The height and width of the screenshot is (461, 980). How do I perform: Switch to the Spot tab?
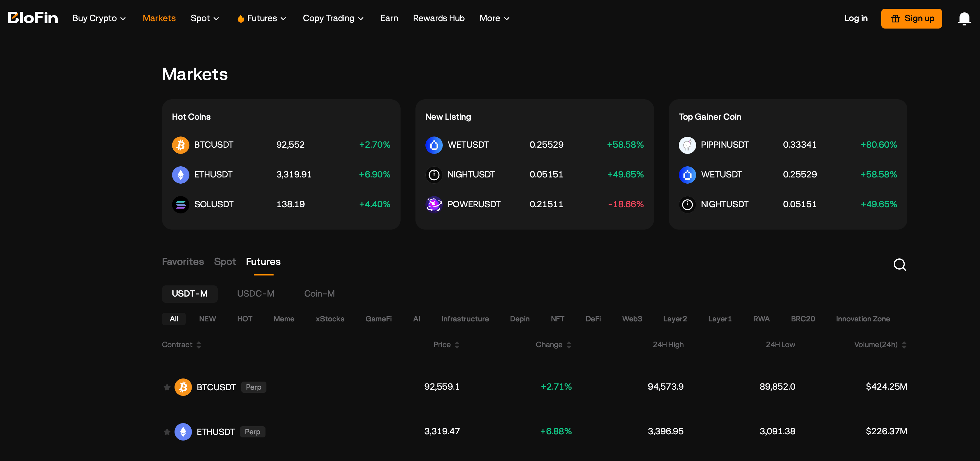[225, 262]
